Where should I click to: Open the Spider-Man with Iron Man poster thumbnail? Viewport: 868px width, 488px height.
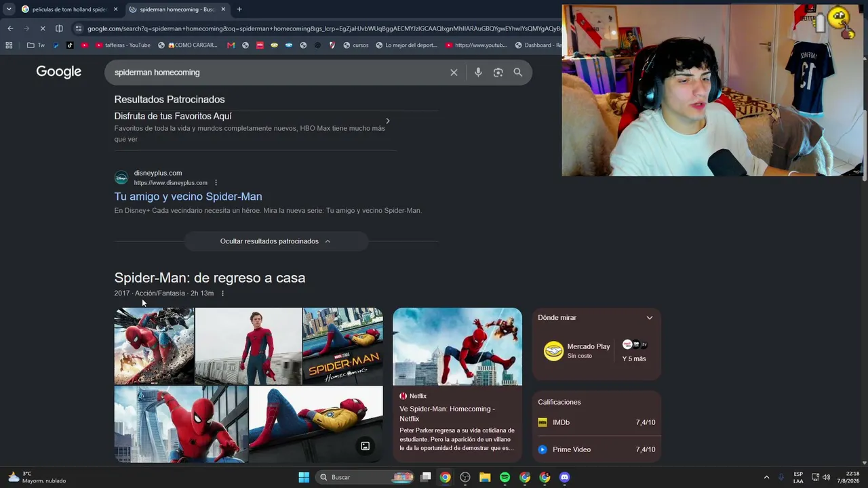tap(154, 346)
